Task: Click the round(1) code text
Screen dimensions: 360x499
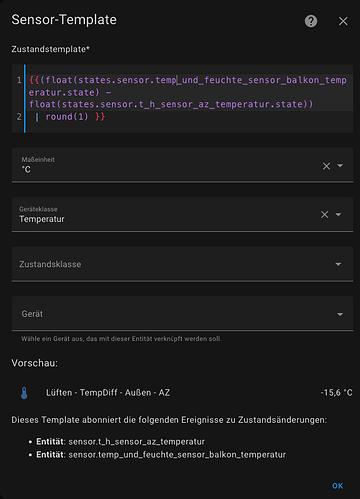Action: coord(67,117)
